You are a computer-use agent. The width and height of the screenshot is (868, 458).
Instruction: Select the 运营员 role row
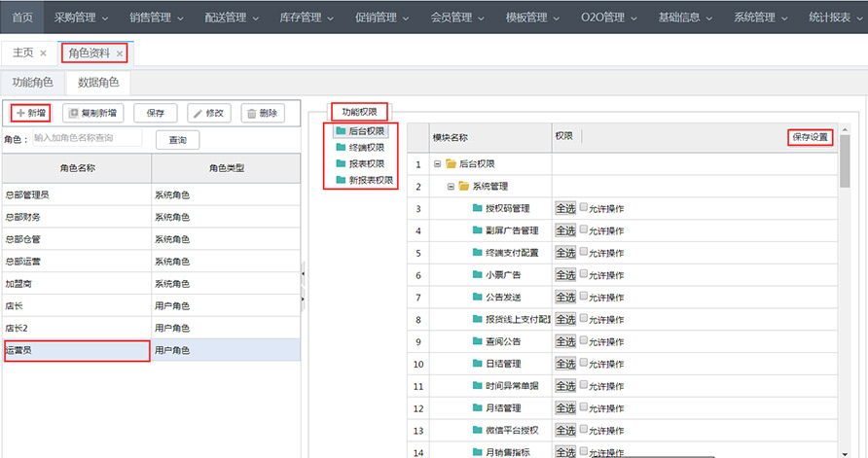click(151, 350)
